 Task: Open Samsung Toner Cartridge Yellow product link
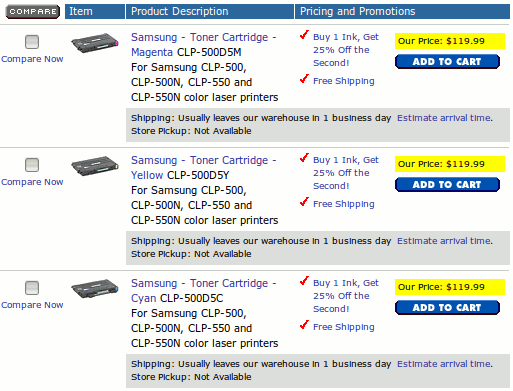[x=203, y=168]
